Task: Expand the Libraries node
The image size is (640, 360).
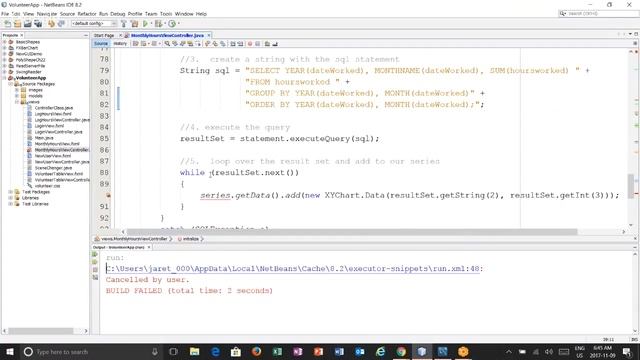Action: point(11,198)
